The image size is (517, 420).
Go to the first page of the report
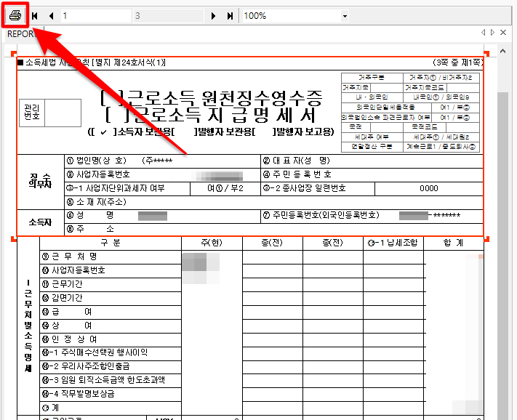point(35,16)
